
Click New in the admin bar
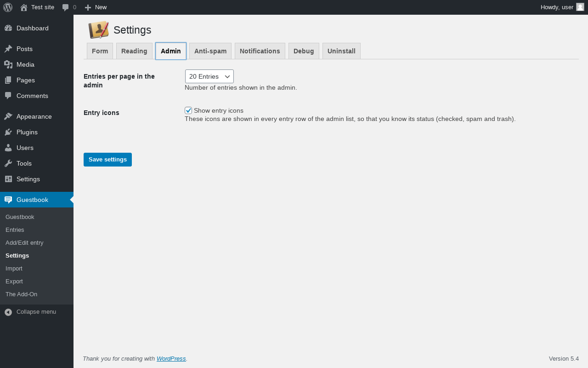[101, 7]
